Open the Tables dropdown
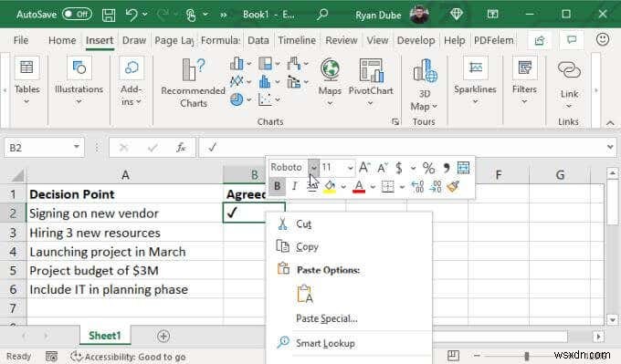The height and width of the screenshot is (364, 621). click(26, 81)
